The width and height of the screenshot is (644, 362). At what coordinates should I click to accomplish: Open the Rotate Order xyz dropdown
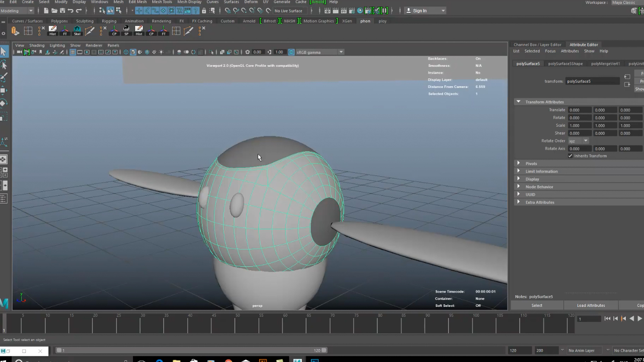[x=578, y=141]
